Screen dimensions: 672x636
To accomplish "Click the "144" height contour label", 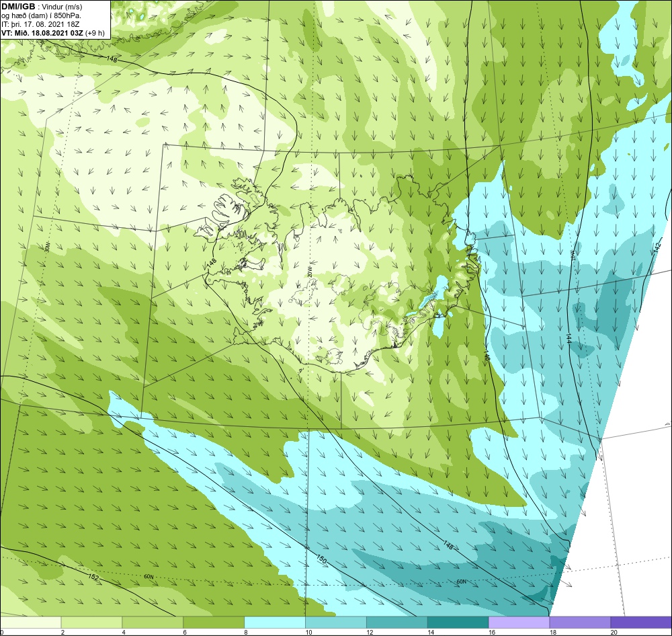I will click(x=568, y=339).
